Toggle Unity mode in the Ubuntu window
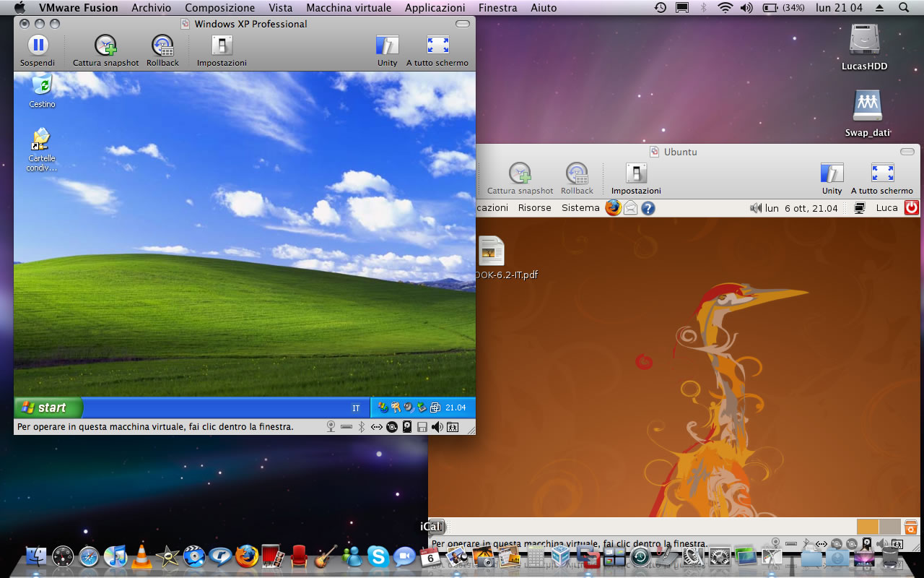The width and height of the screenshot is (924, 578). pos(832,178)
